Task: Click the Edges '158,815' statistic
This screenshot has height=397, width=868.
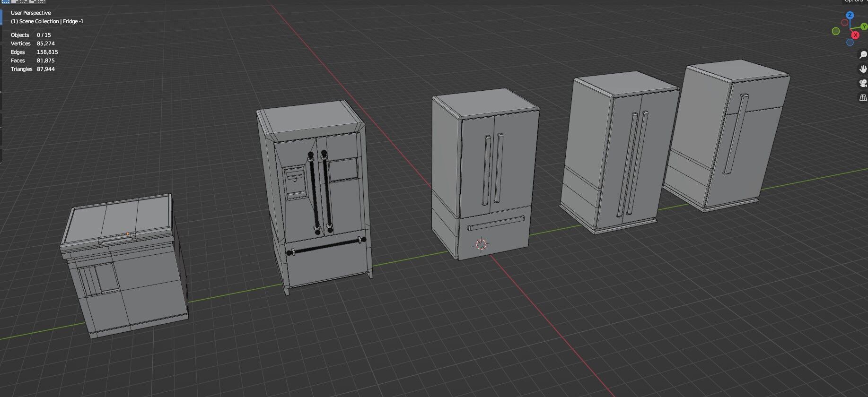Action: point(47,52)
